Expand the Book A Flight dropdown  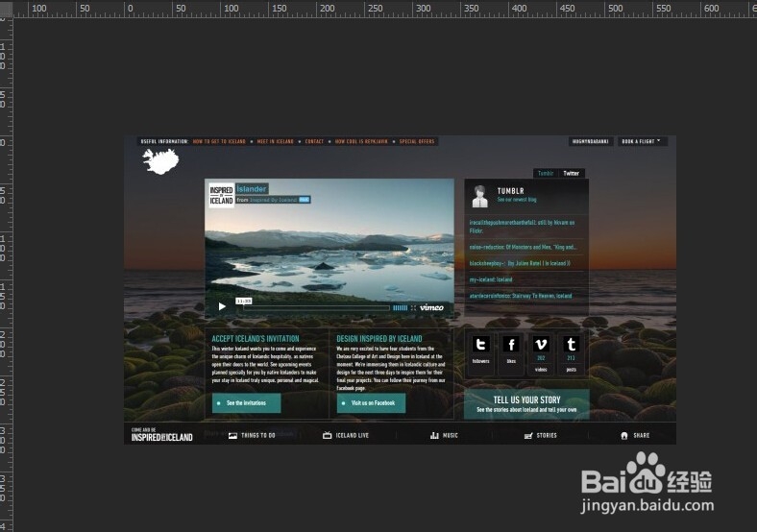(642, 141)
